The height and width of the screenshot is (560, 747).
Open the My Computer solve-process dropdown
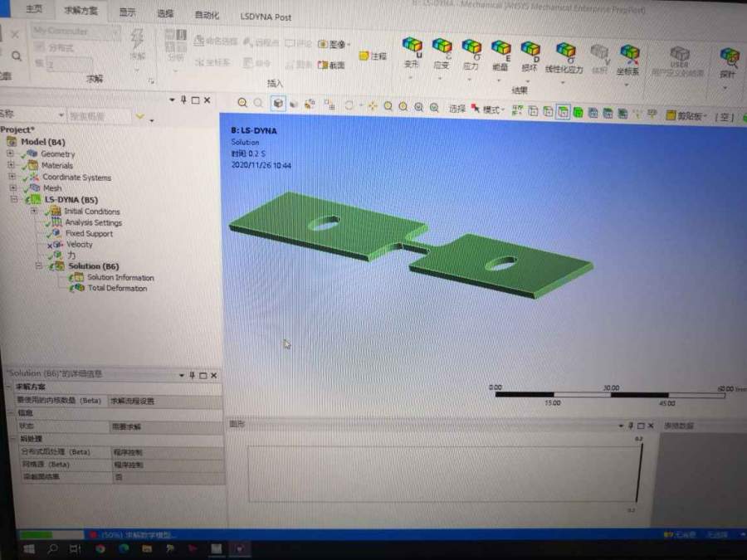[115, 32]
